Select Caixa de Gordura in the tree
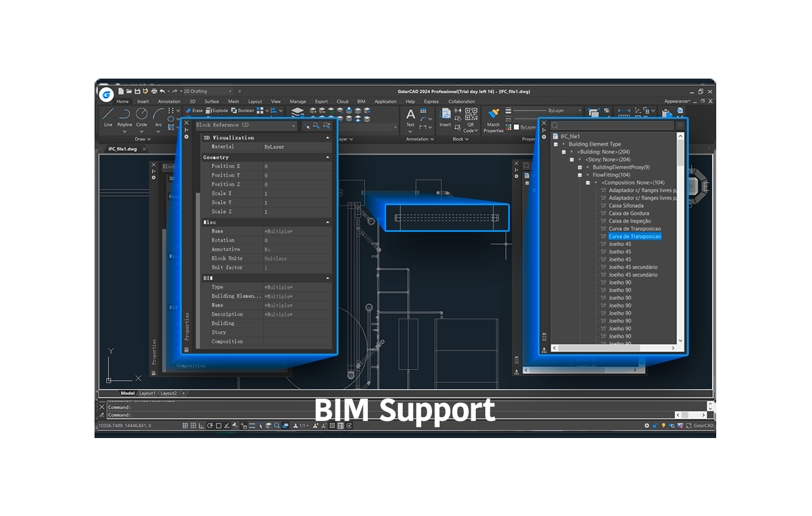The image size is (812, 516). click(x=629, y=213)
